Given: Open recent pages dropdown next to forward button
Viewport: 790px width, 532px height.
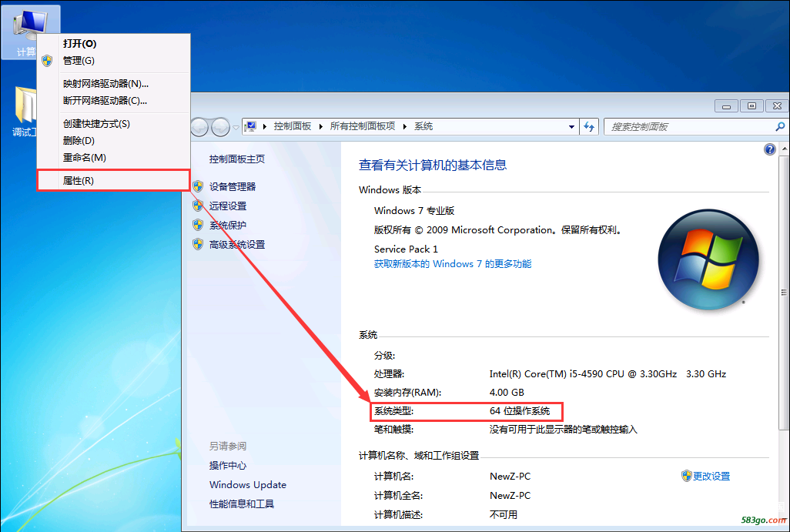Looking at the screenshot, I should (236, 128).
